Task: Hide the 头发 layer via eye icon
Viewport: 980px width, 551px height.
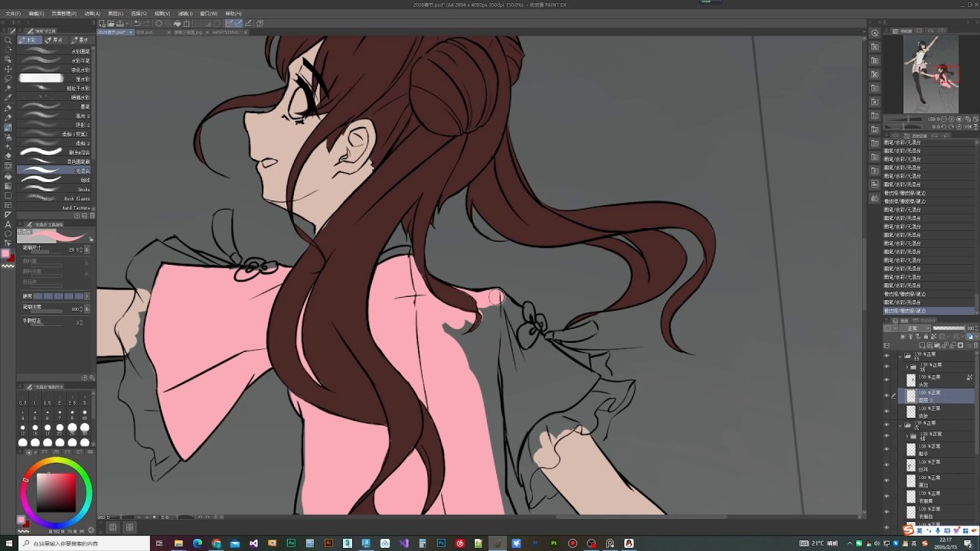Action: (x=887, y=380)
